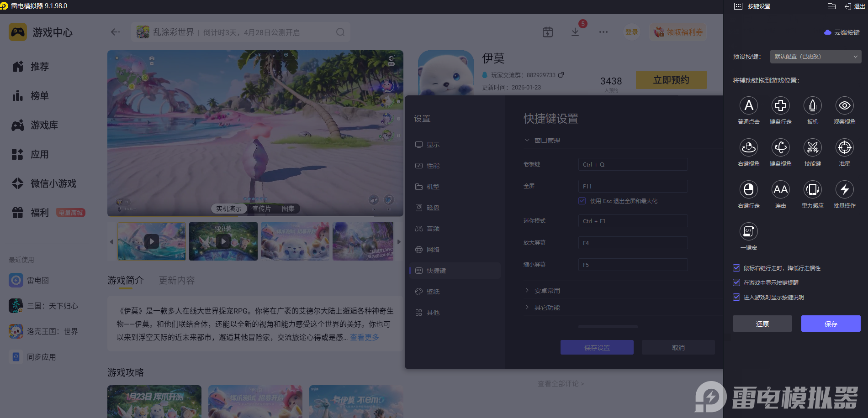The width and height of the screenshot is (868, 418).
Task: Open 音频 settings tab
Action: click(455, 229)
